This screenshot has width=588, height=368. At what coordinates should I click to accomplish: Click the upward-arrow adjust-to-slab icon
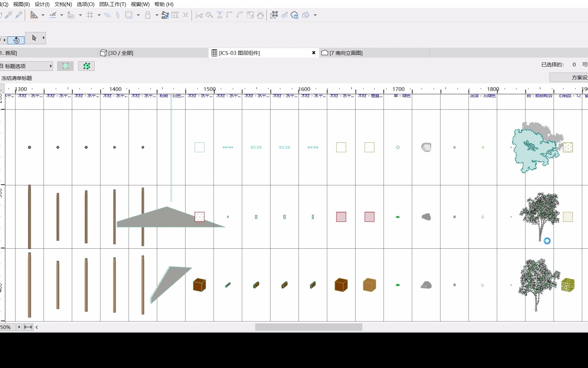coord(219,15)
